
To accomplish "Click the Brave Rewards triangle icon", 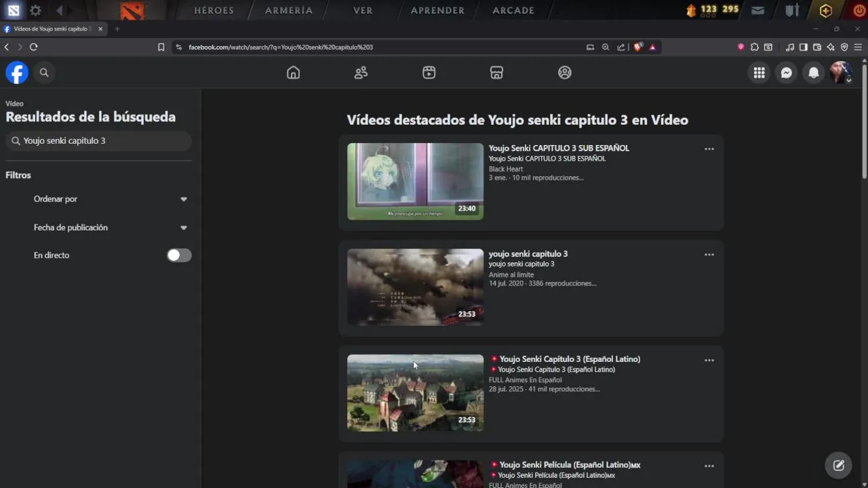I will (652, 47).
